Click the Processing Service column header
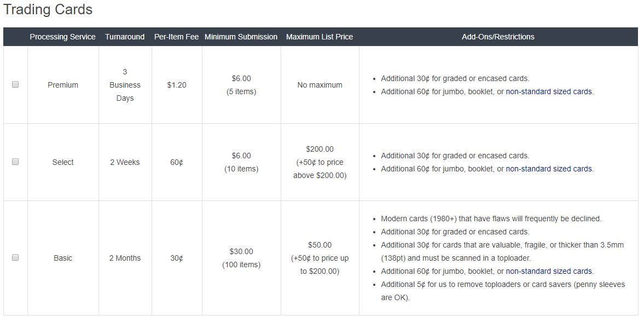The height and width of the screenshot is (316, 644). 63,37
